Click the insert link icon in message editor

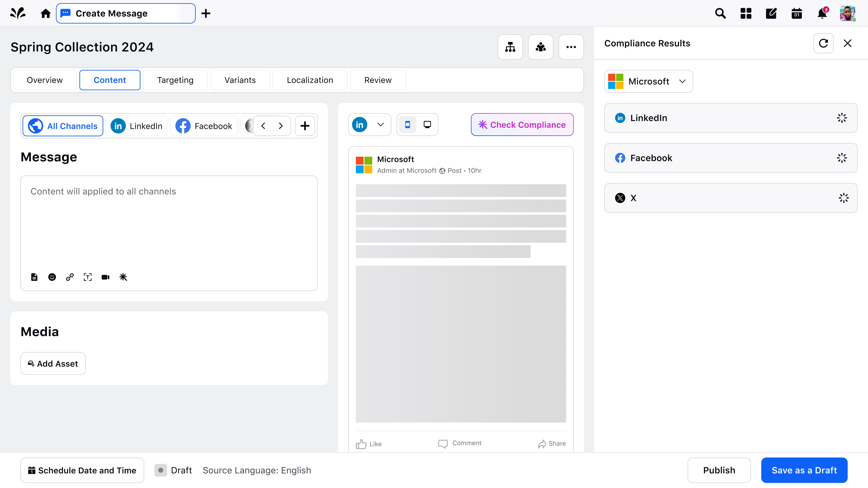coord(70,277)
